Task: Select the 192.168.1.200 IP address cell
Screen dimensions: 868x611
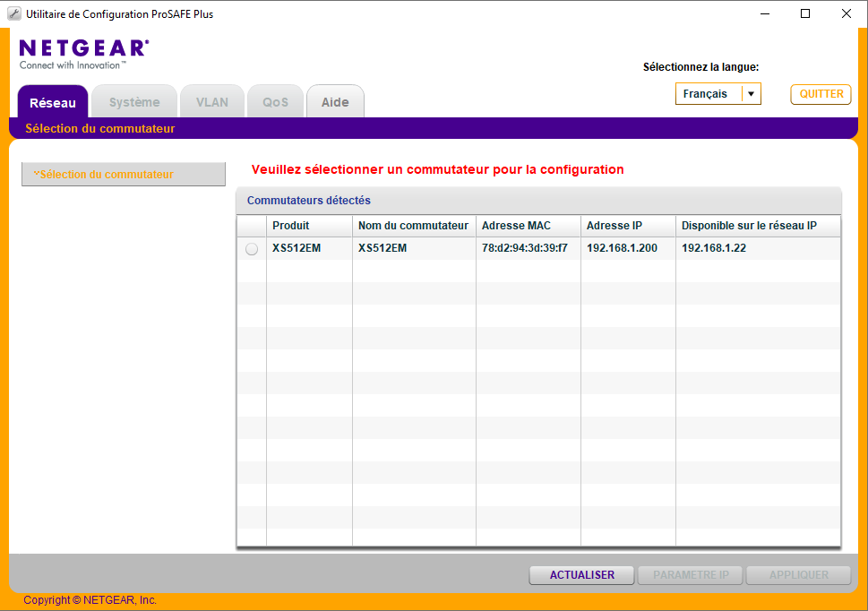Action: (622, 248)
